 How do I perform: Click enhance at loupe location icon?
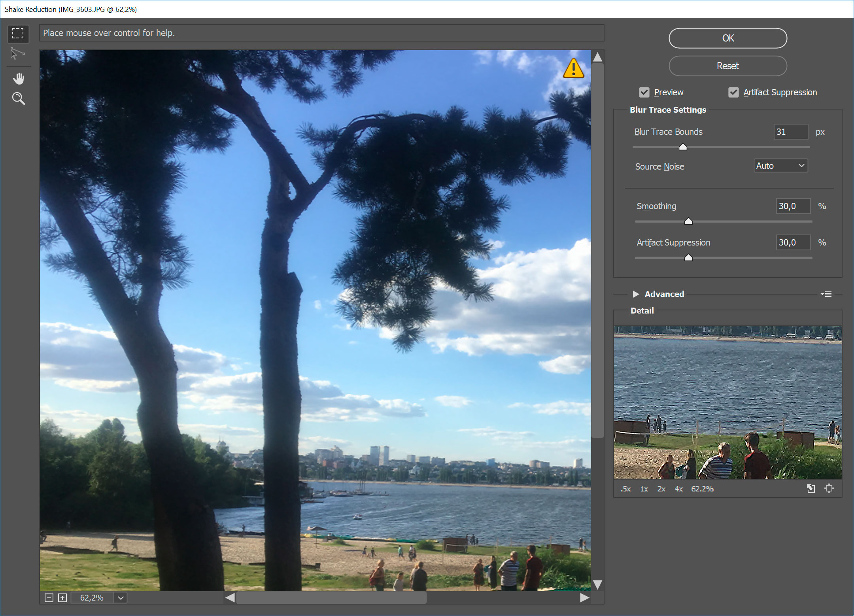[x=829, y=489]
